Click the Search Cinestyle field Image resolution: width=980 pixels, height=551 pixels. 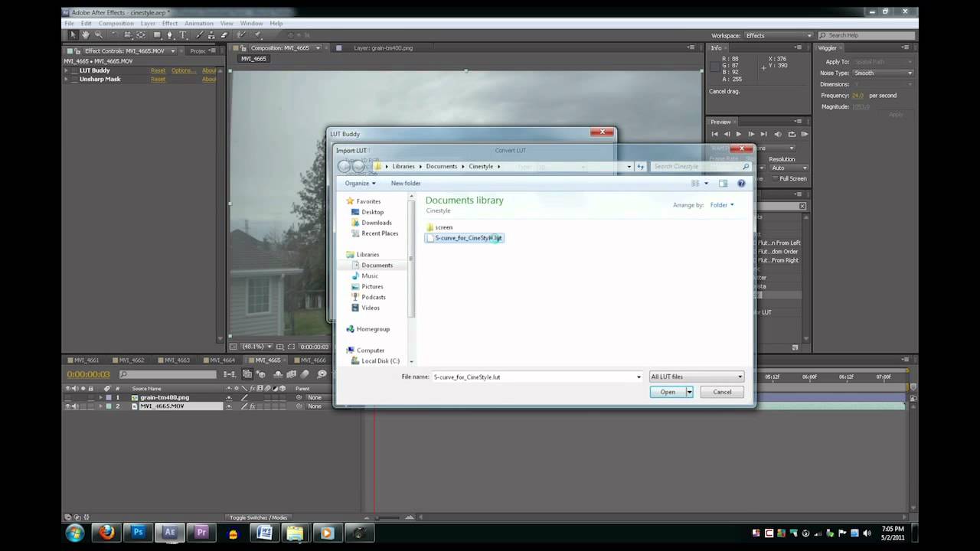pos(701,166)
